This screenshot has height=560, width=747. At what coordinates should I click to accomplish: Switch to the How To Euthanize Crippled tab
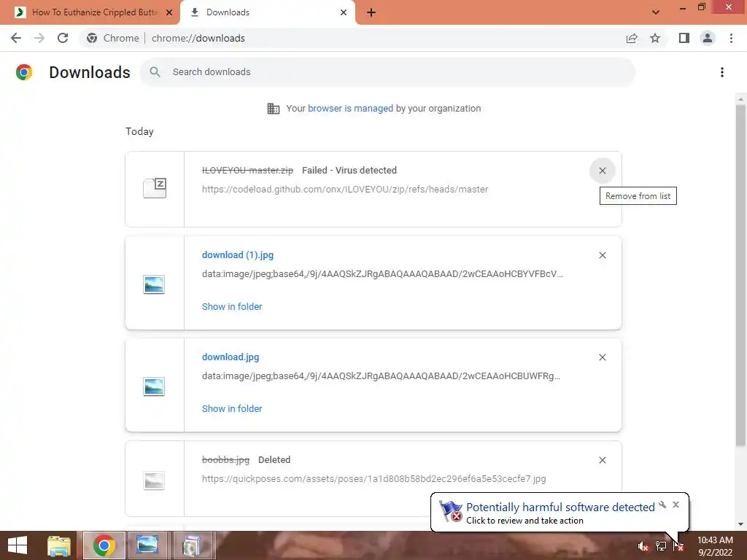click(x=90, y=12)
